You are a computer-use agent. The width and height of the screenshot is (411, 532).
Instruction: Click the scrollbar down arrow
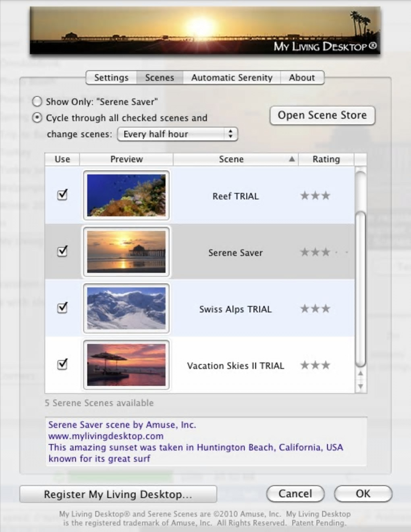click(x=361, y=386)
